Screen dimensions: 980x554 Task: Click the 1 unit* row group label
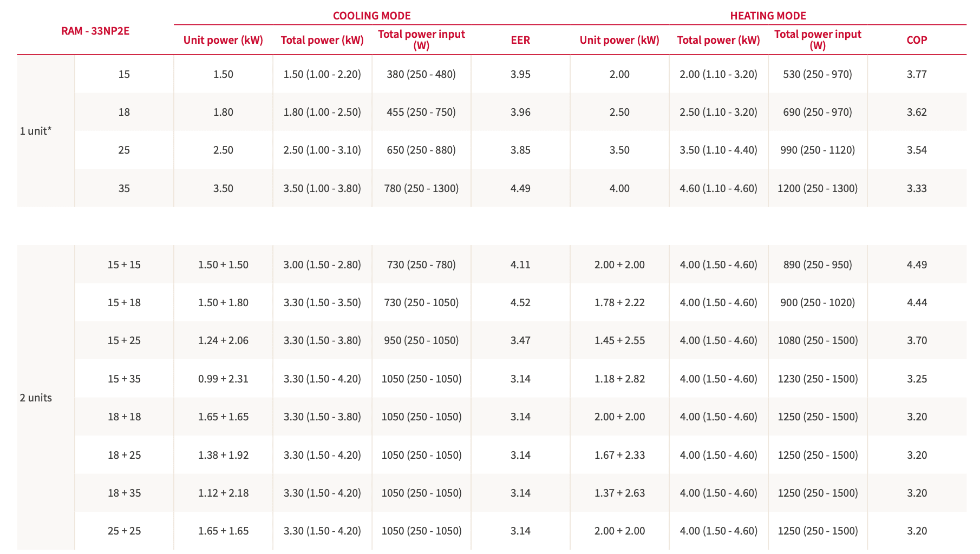point(36,131)
